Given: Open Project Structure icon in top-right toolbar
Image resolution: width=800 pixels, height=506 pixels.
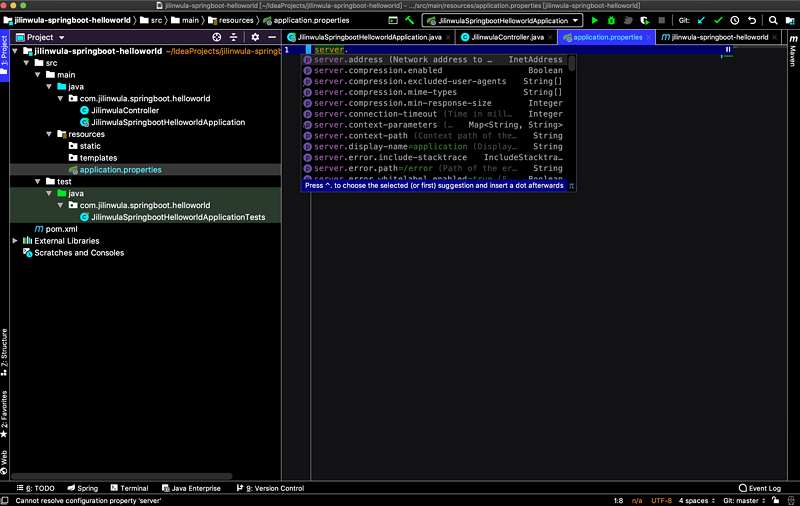Looking at the screenshot, I should click(x=790, y=20).
